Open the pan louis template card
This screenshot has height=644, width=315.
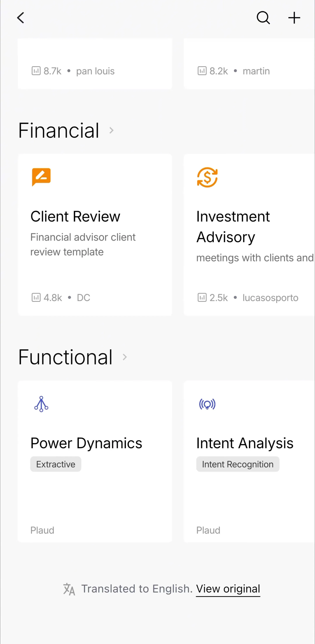(95, 63)
